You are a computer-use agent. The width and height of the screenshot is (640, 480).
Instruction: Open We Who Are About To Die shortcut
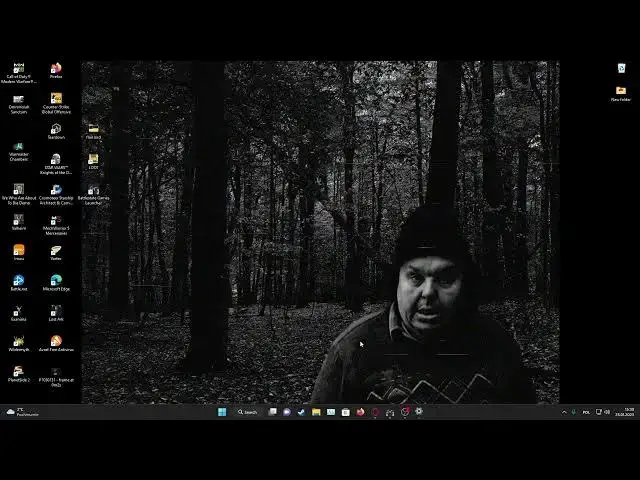(x=19, y=194)
